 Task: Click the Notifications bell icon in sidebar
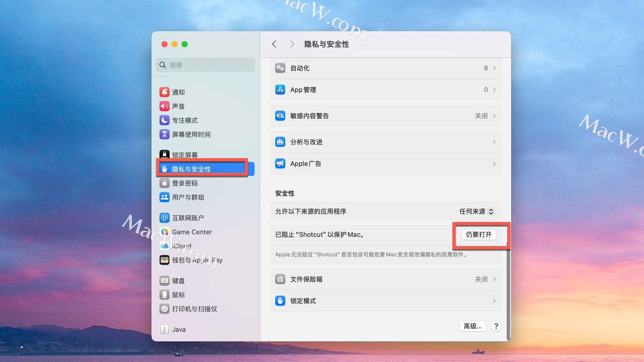tap(164, 92)
